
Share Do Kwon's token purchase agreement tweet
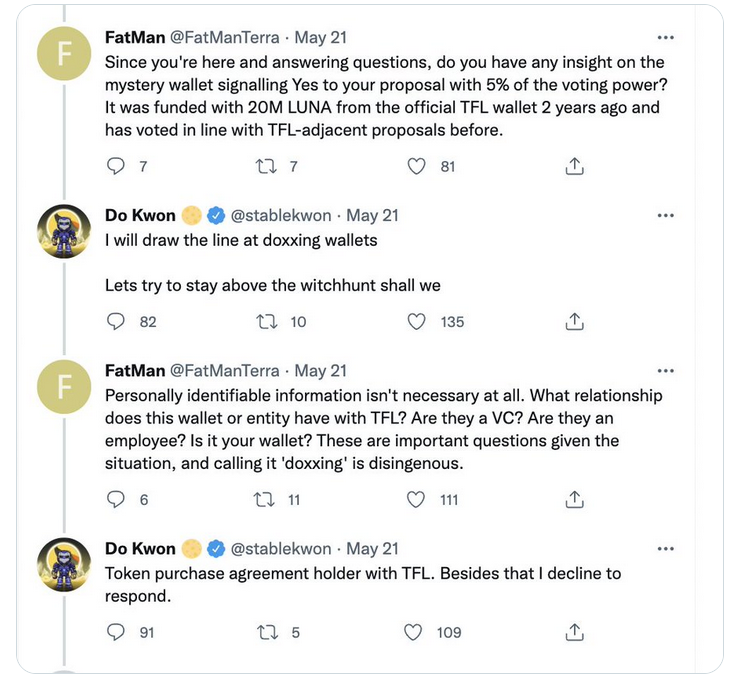pos(575,632)
